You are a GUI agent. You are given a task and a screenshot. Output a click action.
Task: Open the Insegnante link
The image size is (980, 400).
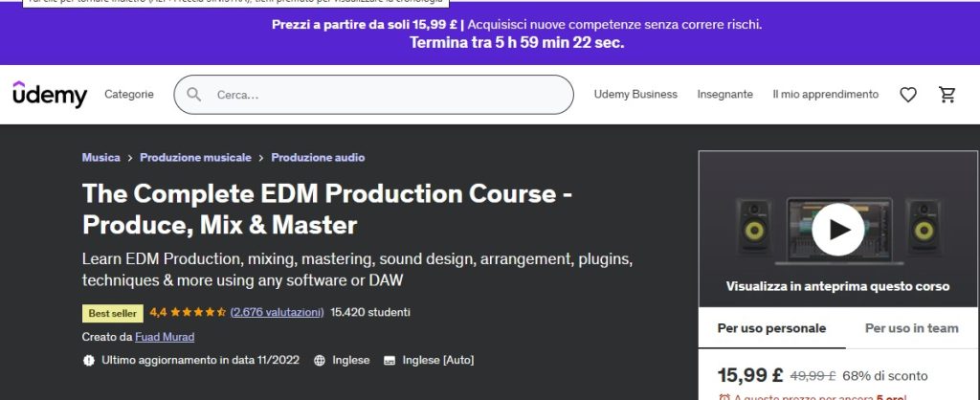(x=724, y=95)
